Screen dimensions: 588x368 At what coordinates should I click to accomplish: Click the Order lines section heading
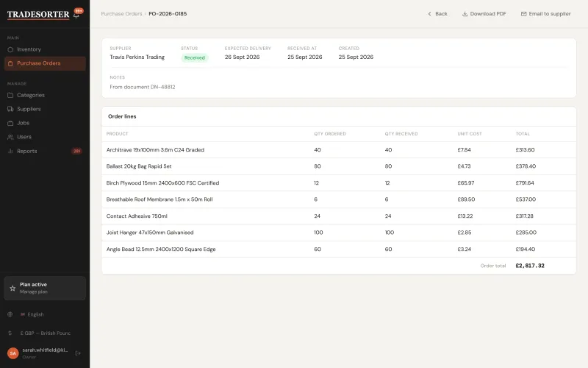pos(122,116)
